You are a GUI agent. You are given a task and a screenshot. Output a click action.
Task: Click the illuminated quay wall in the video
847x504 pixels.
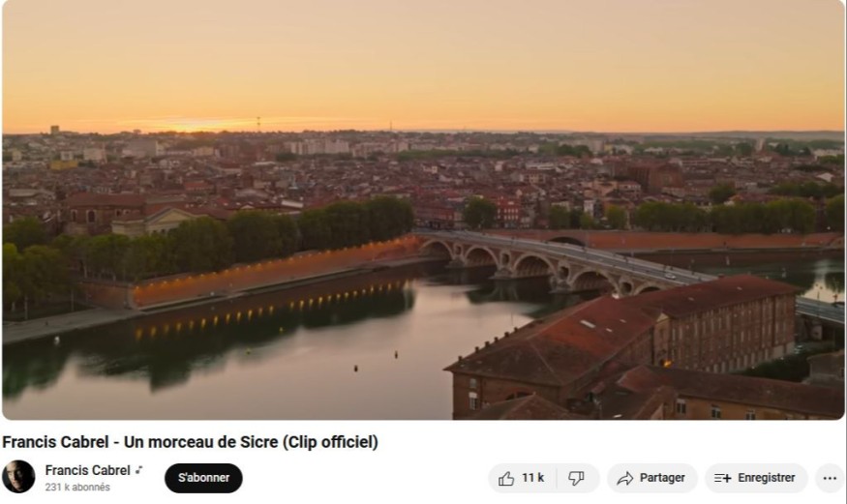[270, 273]
